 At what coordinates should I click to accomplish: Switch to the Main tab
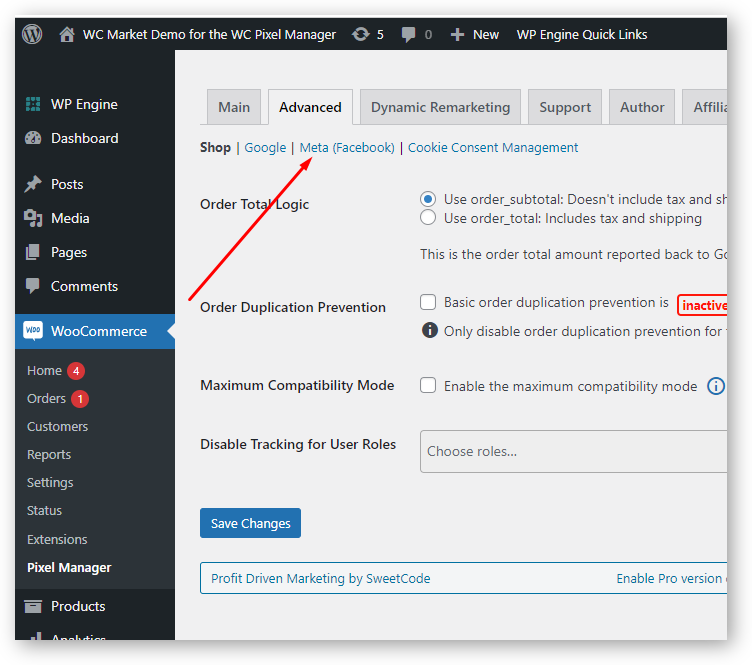pos(234,107)
